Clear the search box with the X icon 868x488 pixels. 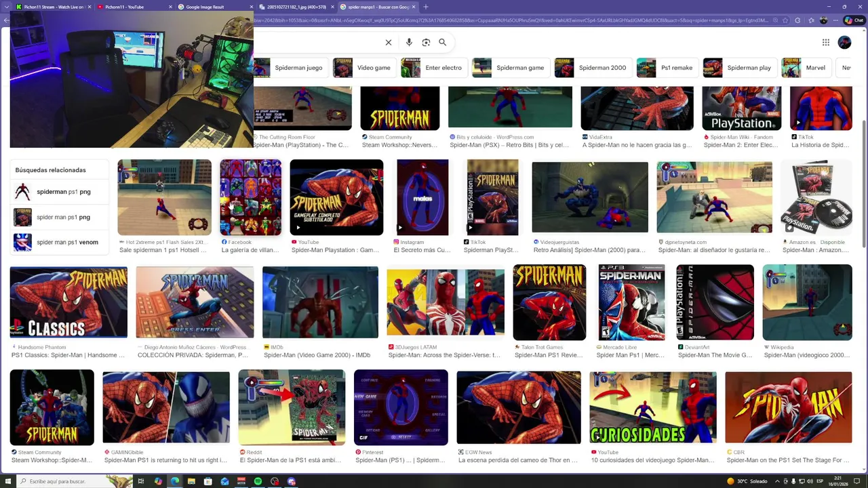(x=389, y=42)
